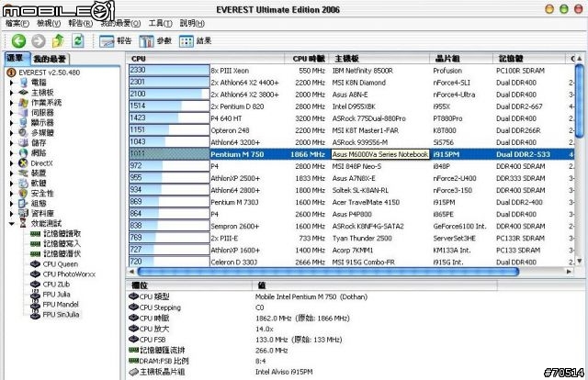The image size is (588, 380).
Task: Click the 欄位 column header in details
Action: point(189,285)
